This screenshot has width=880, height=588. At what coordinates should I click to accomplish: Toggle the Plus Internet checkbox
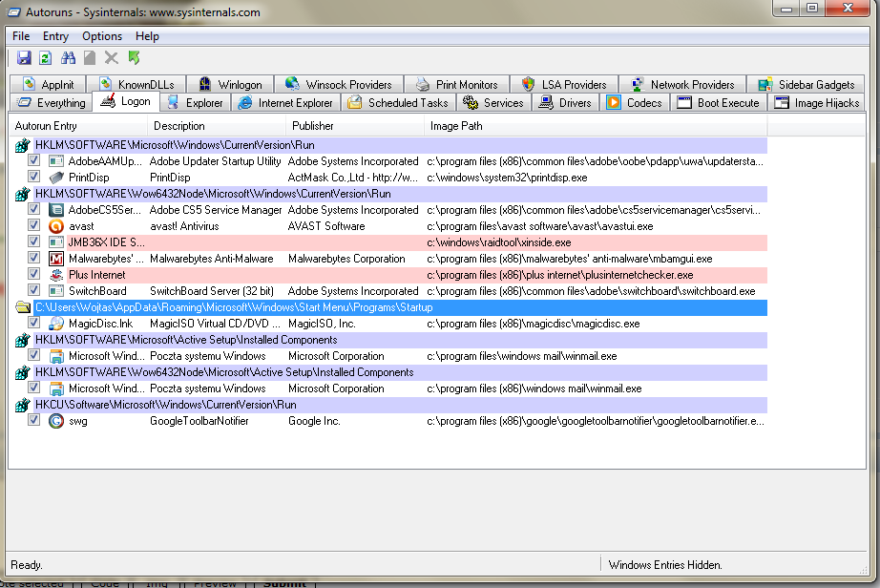pos(33,274)
